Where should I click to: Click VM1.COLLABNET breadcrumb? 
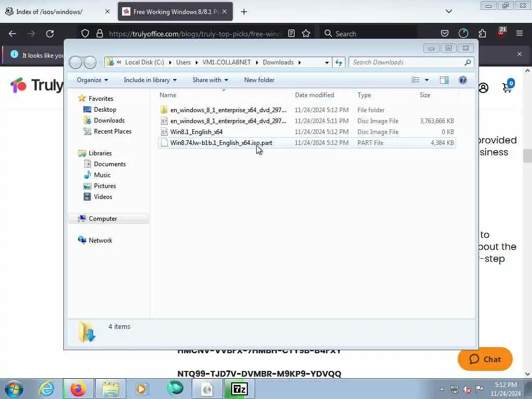point(227,62)
